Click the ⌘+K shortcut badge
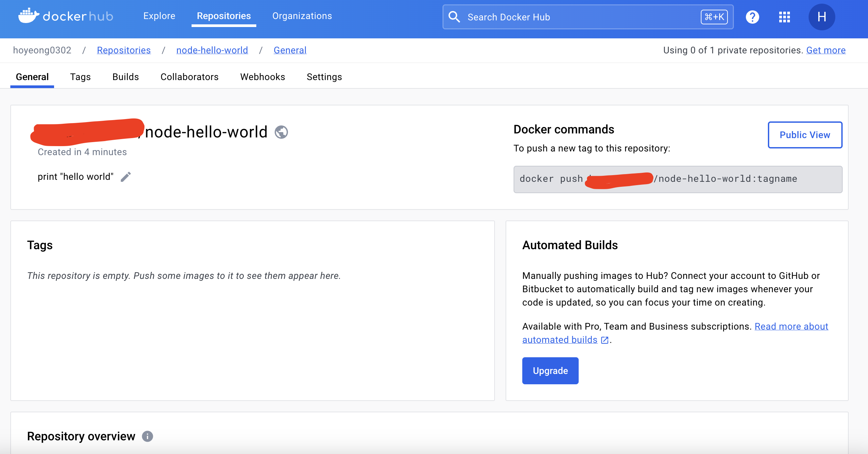This screenshot has width=868, height=454. coord(714,17)
